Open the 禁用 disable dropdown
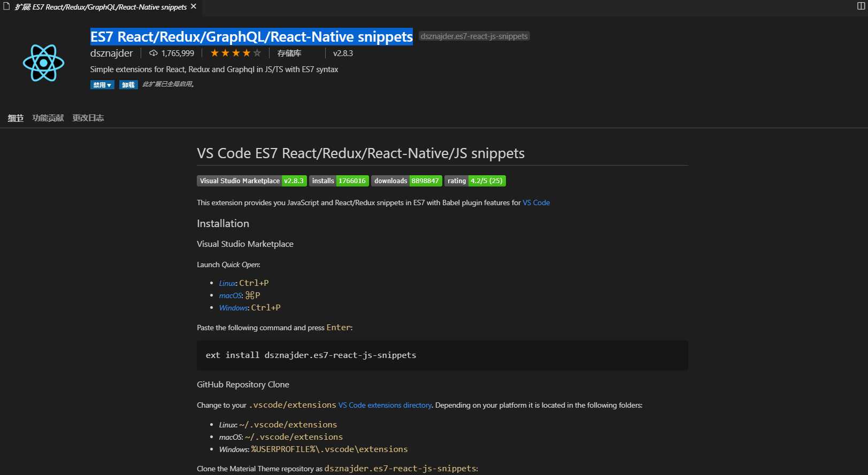This screenshot has height=475, width=868. tap(102, 84)
